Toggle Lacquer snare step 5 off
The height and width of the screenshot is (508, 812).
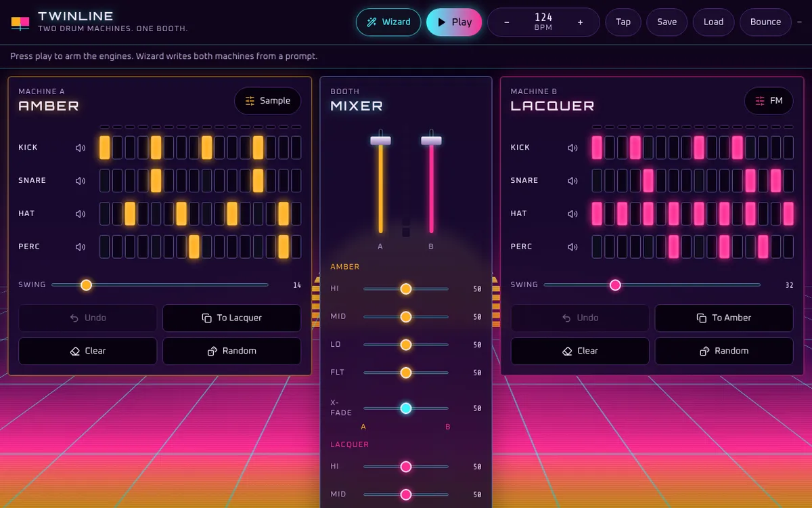pyautogui.click(x=648, y=181)
